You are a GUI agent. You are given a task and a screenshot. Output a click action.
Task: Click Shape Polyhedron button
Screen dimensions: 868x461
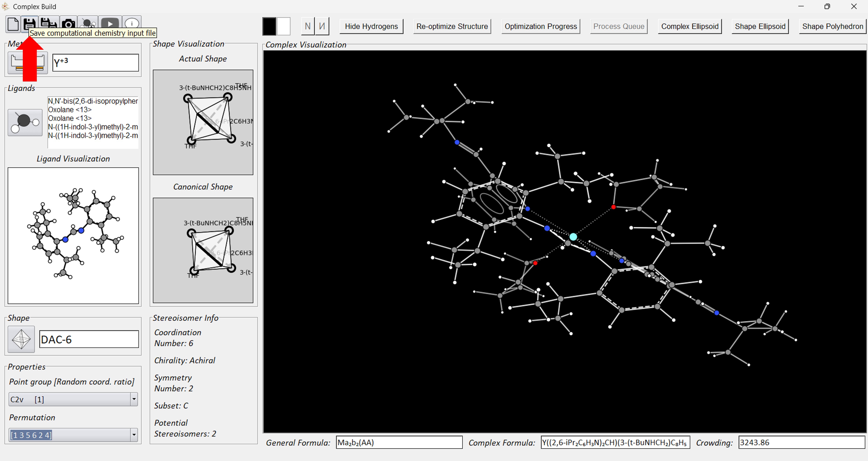point(832,26)
